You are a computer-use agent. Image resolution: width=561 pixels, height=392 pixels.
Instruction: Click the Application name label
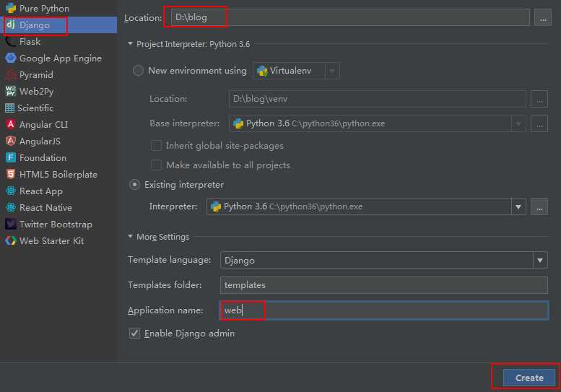tap(165, 310)
